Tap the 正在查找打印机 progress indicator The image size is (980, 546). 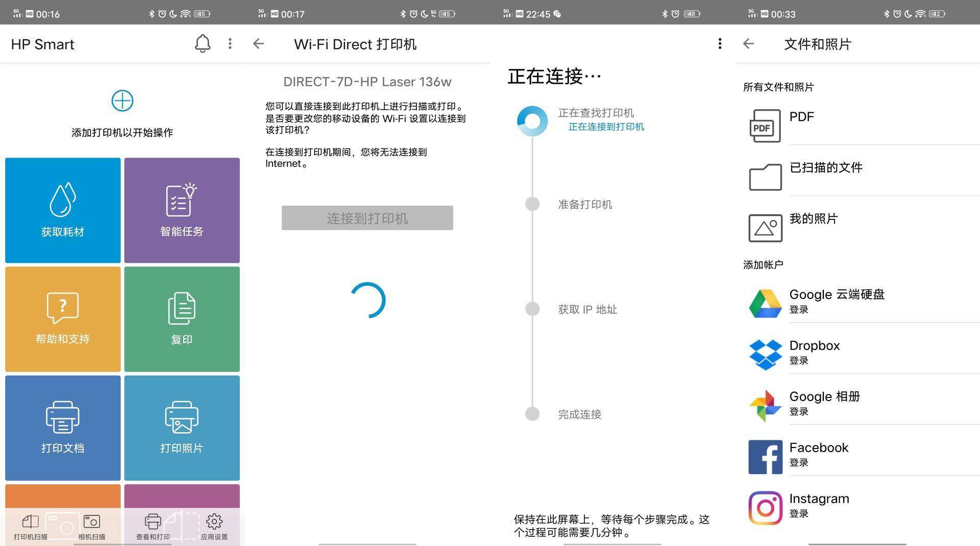point(532,121)
